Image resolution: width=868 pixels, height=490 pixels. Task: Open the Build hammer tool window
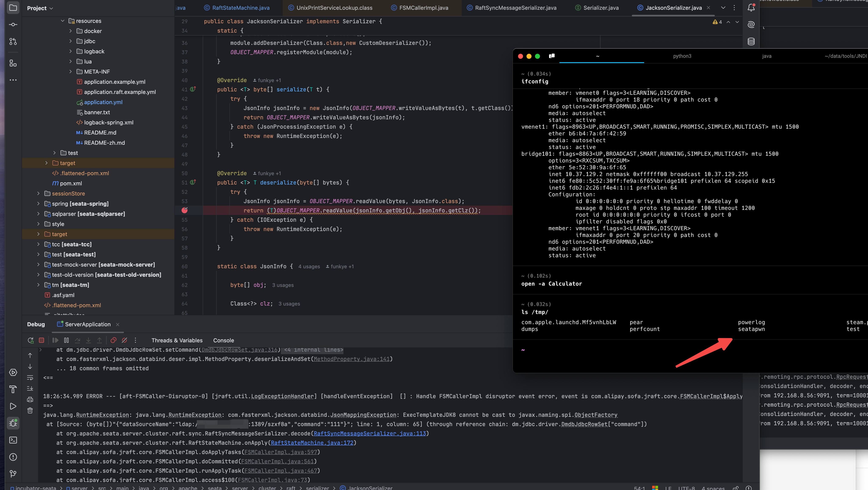tap(13, 389)
